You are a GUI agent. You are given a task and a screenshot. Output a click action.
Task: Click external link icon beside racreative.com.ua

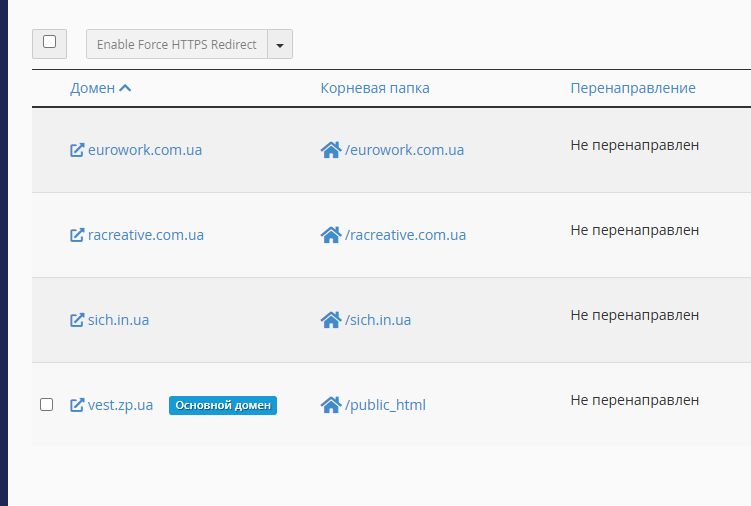[x=77, y=235]
